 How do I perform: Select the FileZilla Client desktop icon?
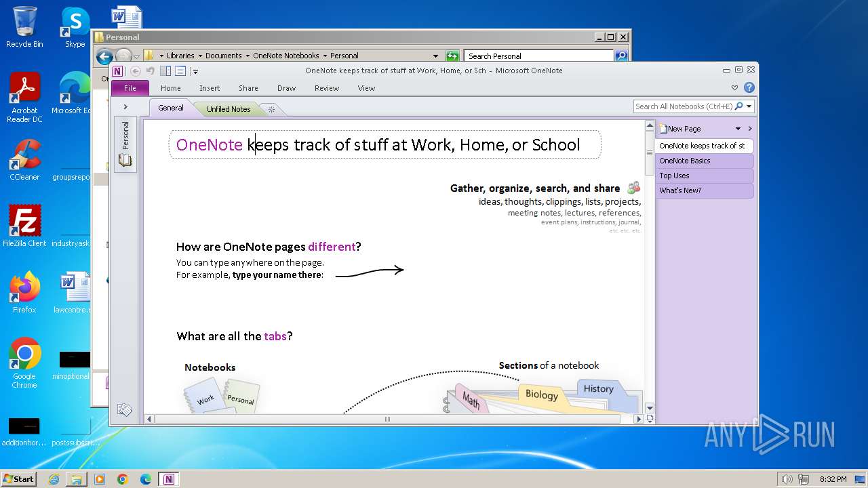24,226
